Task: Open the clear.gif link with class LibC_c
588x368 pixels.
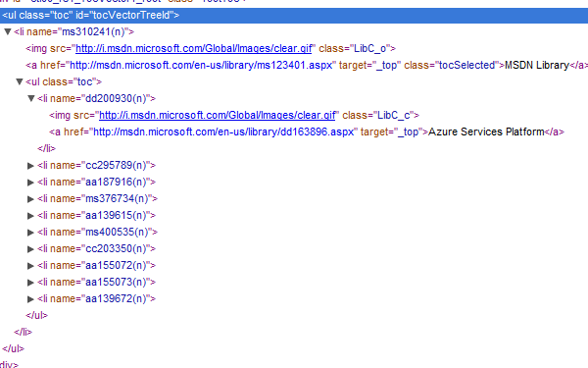Action: tap(217, 115)
